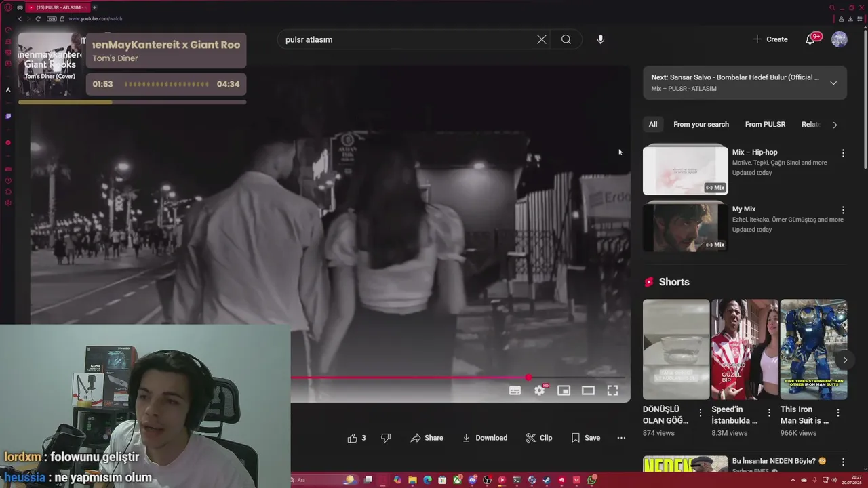Open WhatsApp from the taskbar
Screen dimensions: 868x488
[591, 480]
